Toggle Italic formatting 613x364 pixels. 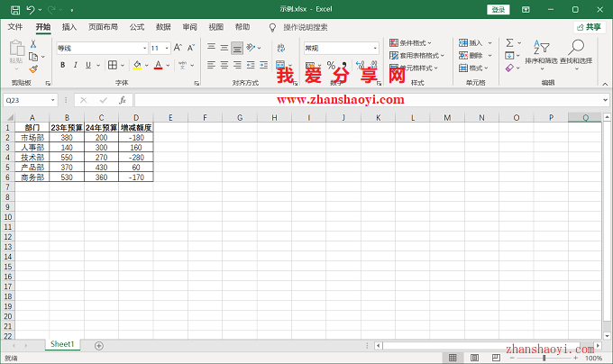76,65
